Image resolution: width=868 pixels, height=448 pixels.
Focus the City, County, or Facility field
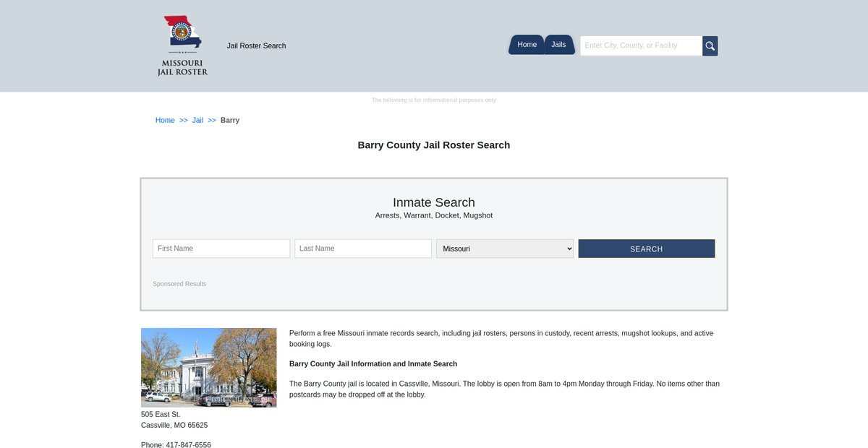click(642, 46)
